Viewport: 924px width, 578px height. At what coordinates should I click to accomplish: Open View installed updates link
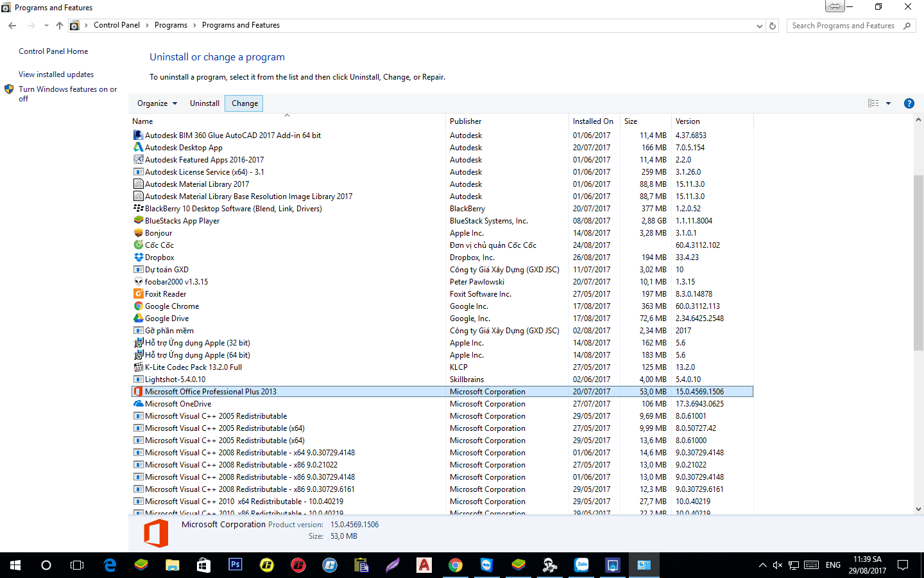click(x=56, y=74)
